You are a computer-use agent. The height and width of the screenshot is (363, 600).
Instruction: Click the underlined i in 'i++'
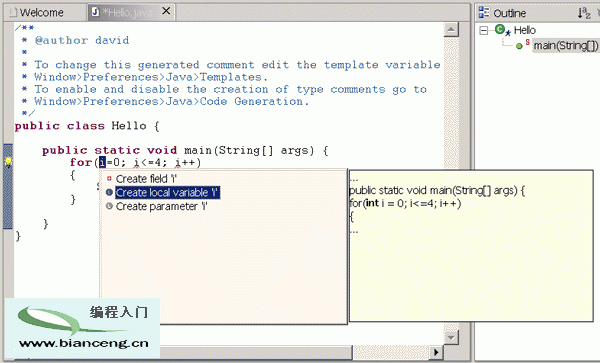pos(178,163)
